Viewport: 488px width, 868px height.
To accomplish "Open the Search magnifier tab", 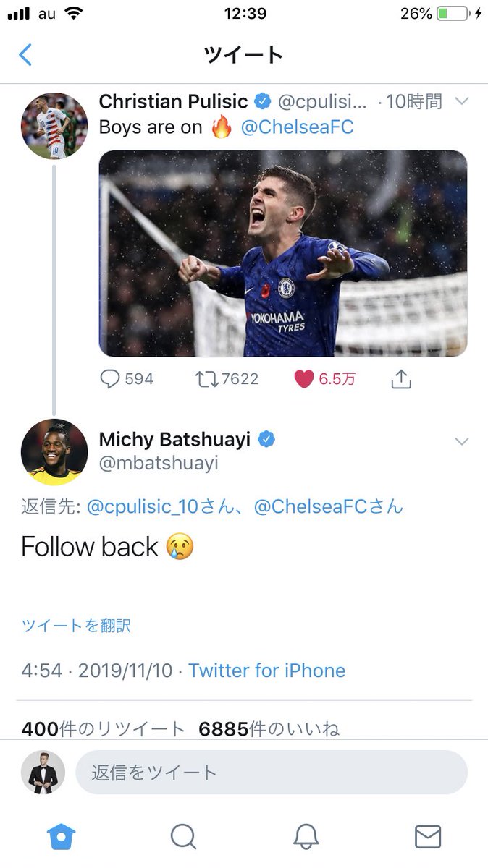I will tap(183, 837).
